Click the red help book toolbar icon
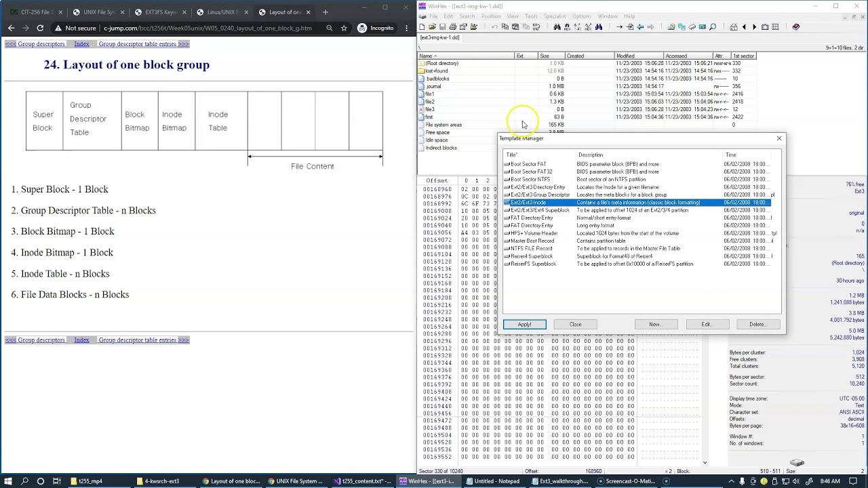The width and height of the screenshot is (868, 488). click(796, 27)
